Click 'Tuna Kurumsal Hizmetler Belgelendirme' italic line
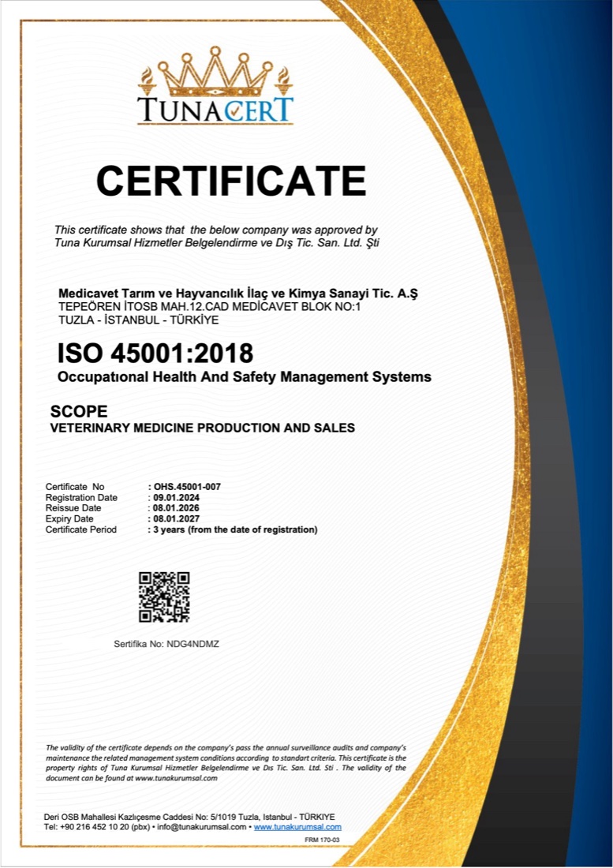The width and height of the screenshot is (613, 868). (216, 242)
